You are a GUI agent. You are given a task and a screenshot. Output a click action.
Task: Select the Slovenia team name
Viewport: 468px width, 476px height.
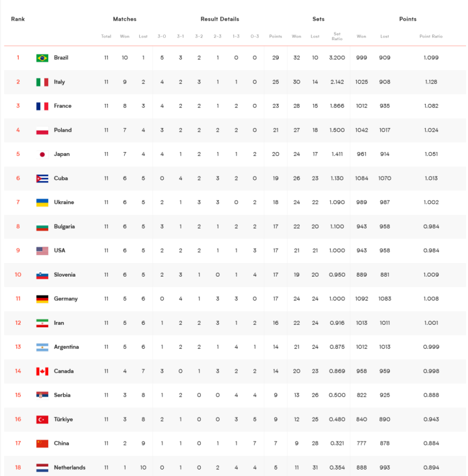pos(64,275)
